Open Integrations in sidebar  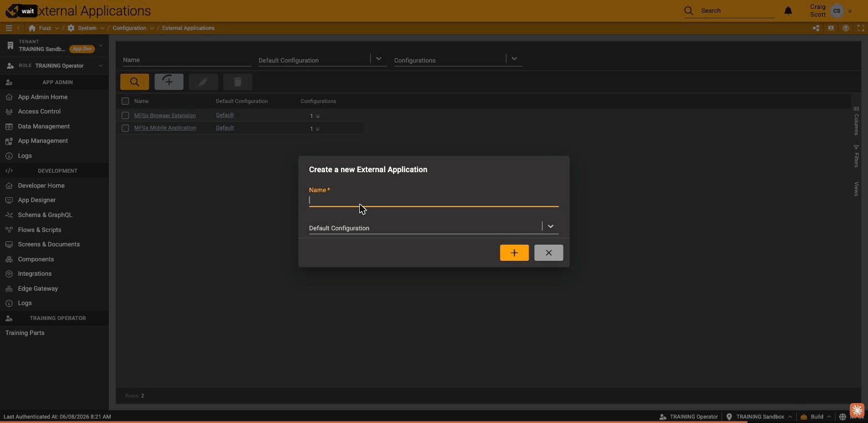coord(34,274)
